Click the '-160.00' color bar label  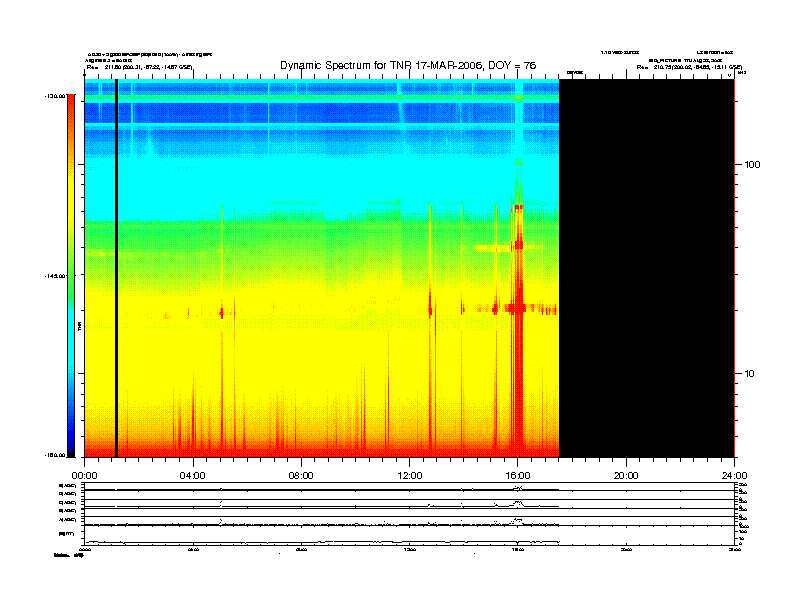55,455
